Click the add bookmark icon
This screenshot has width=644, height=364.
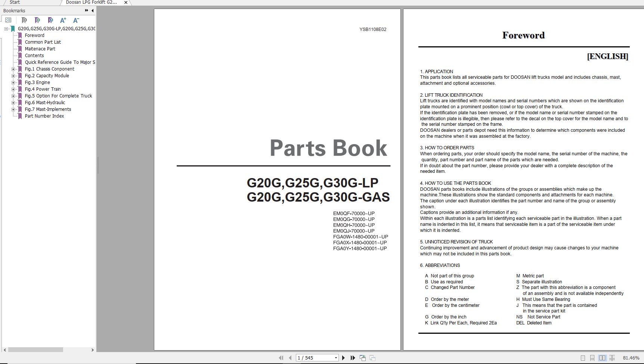(x=37, y=21)
